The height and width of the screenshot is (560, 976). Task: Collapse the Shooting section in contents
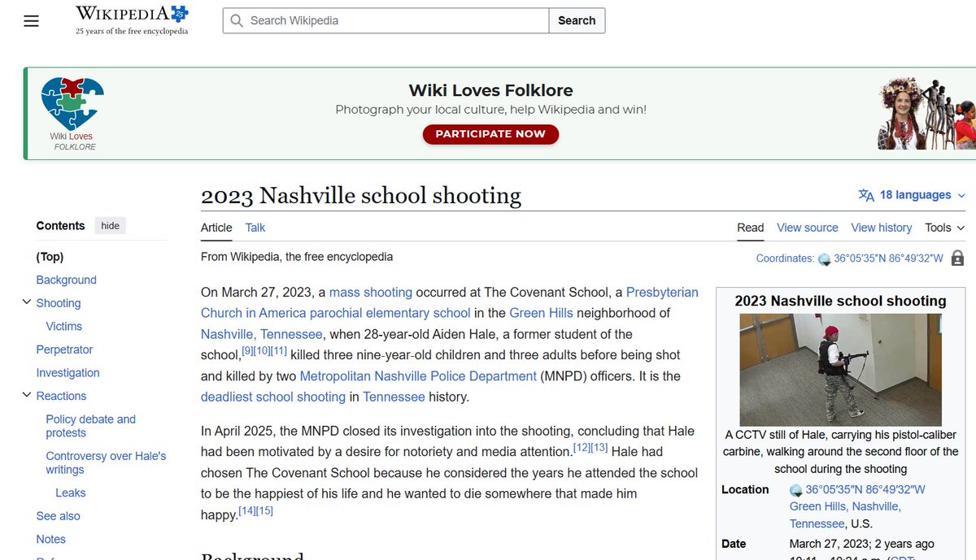click(x=27, y=302)
